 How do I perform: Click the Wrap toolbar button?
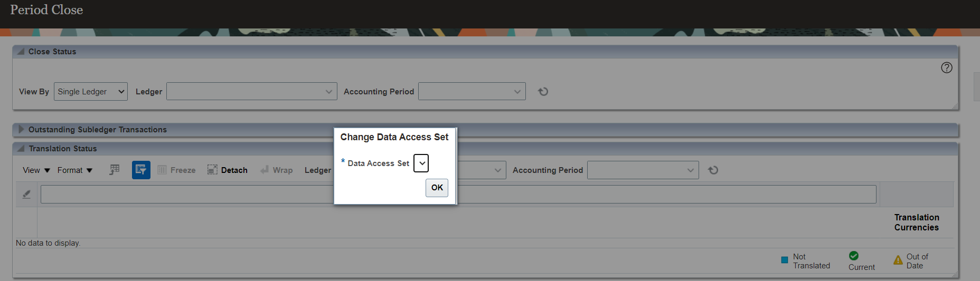[276, 170]
